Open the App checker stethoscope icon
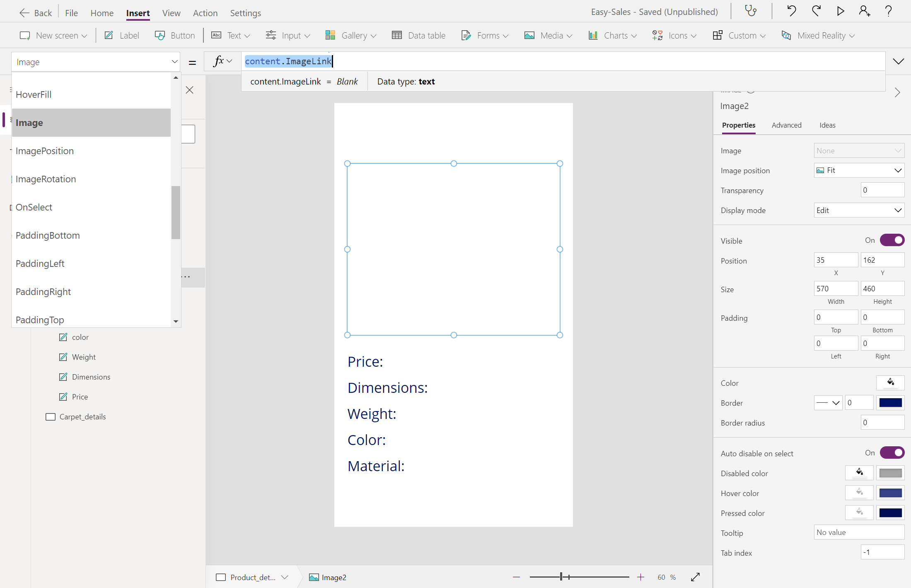The width and height of the screenshot is (911, 588). [x=750, y=11]
